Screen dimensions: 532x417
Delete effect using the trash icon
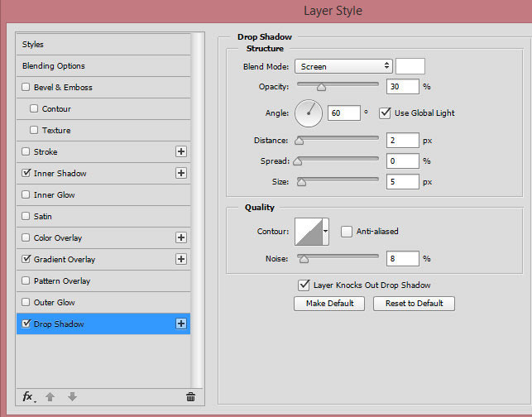(190, 397)
